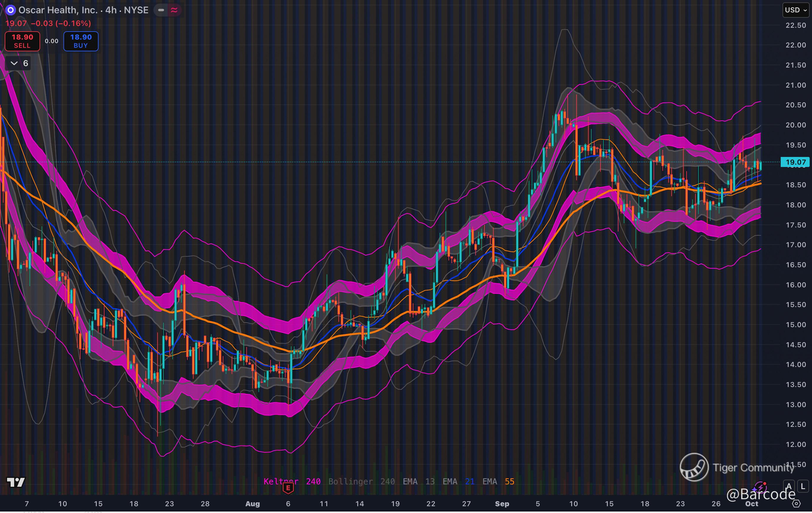Toggle auto scale 'A' button
812x513 pixels.
pos(789,486)
